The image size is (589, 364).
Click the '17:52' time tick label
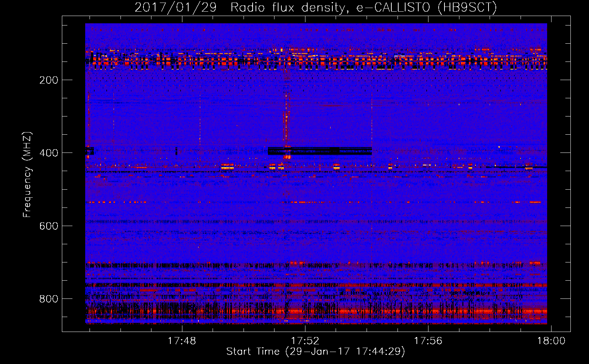[x=305, y=341]
